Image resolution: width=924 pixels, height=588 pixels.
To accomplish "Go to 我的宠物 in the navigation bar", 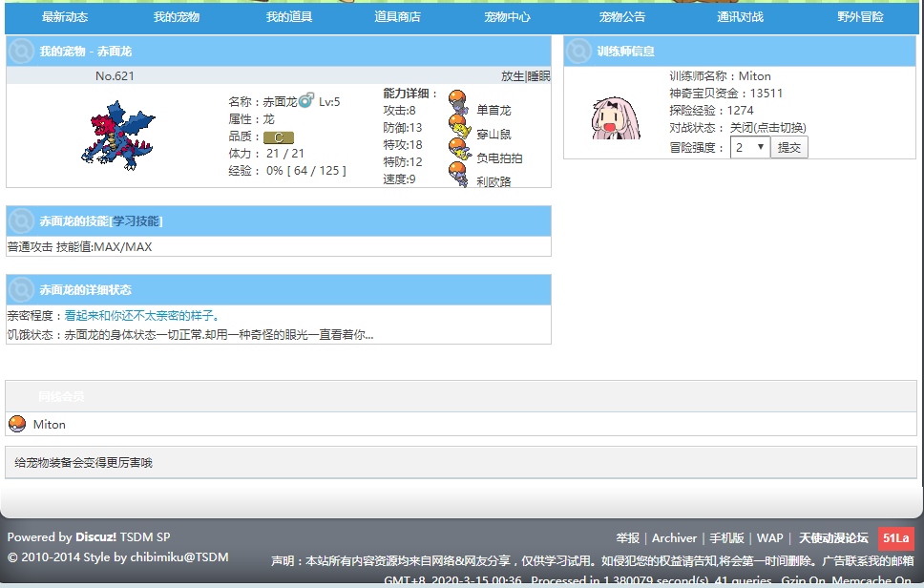I will click(x=177, y=17).
